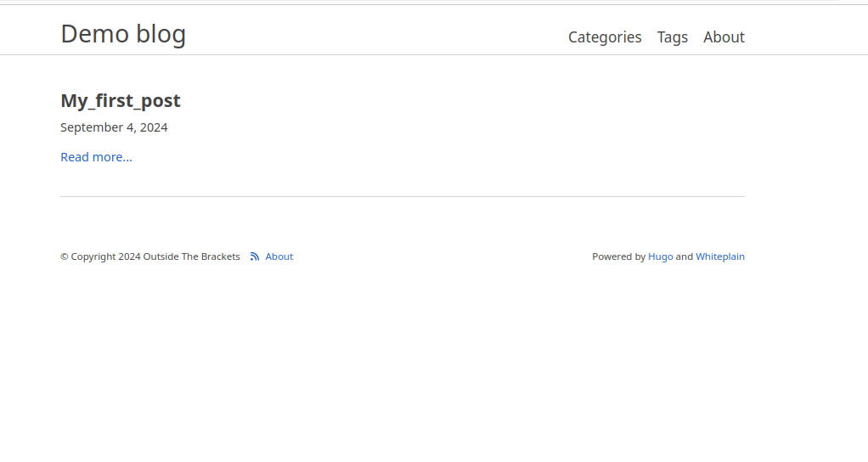This screenshot has width=868, height=462.
Task: Click the 'Powered by' footer text
Action: coord(618,256)
